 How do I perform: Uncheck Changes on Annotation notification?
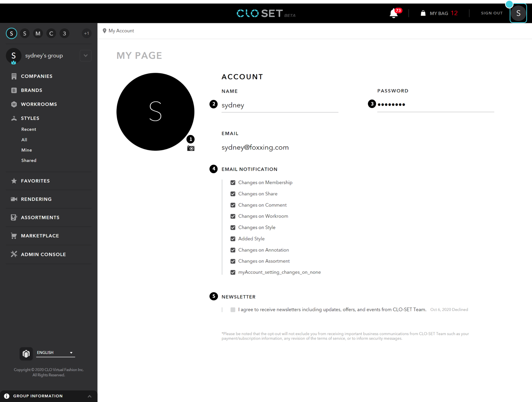[233, 250]
